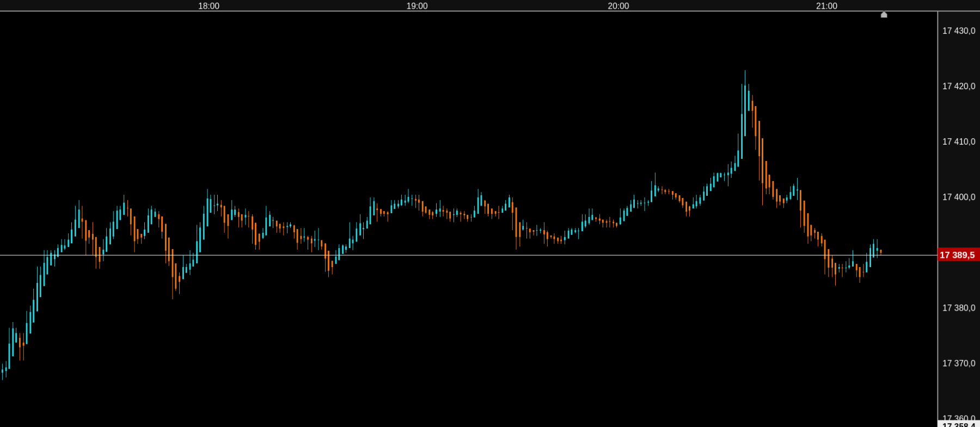Select the red 17 389,5 price tag

[958, 255]
